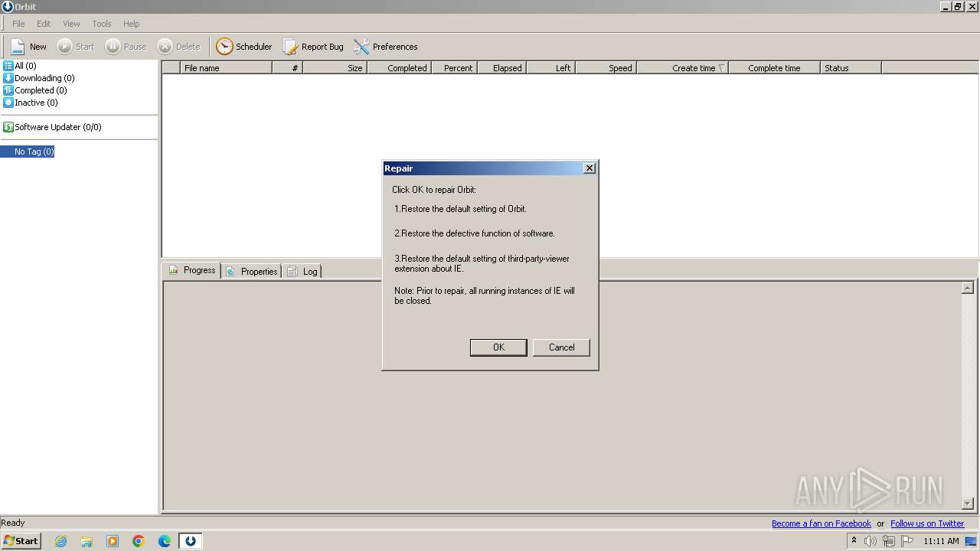Click the 11:11 AM taskbar clock
The height and width of the screenshot is (551, 980).
(x=941, y=541)
